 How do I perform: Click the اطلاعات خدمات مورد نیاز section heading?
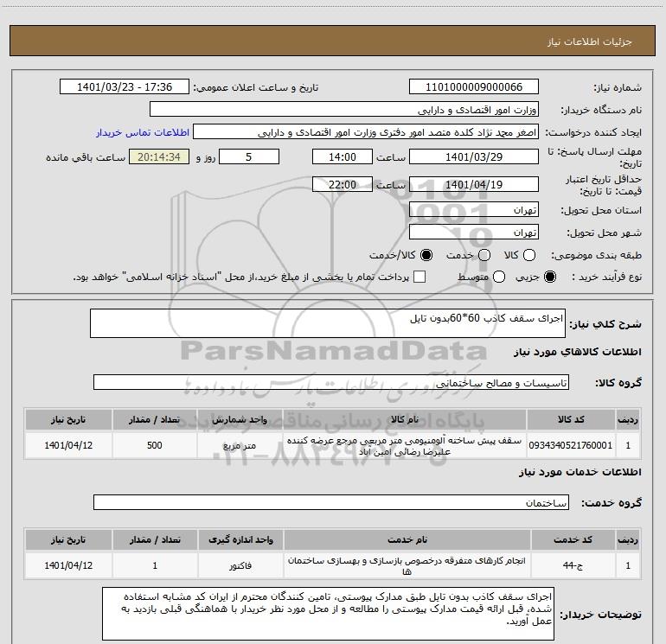click(580, 472)
